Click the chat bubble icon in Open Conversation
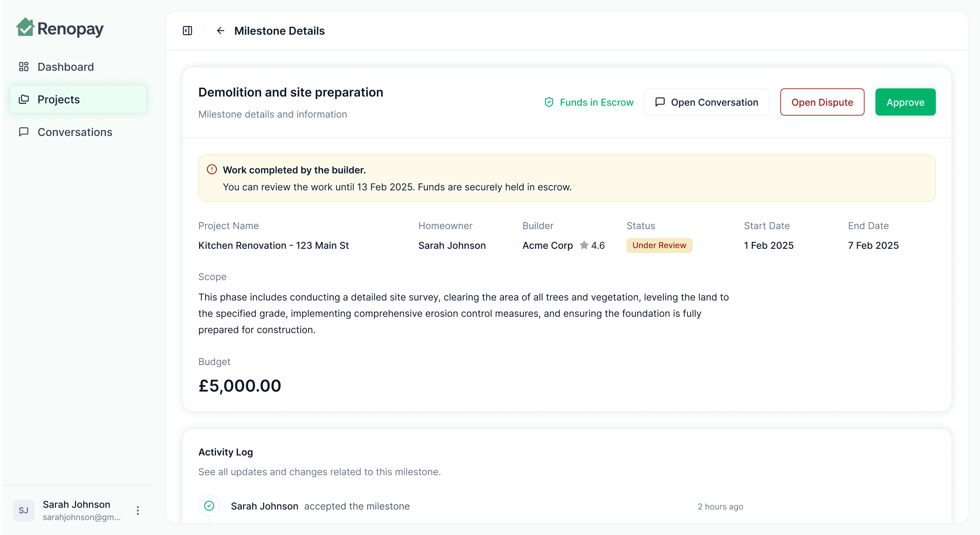This screenshot has height=535, width=980. pyautogui.click(x=660, y=102)
